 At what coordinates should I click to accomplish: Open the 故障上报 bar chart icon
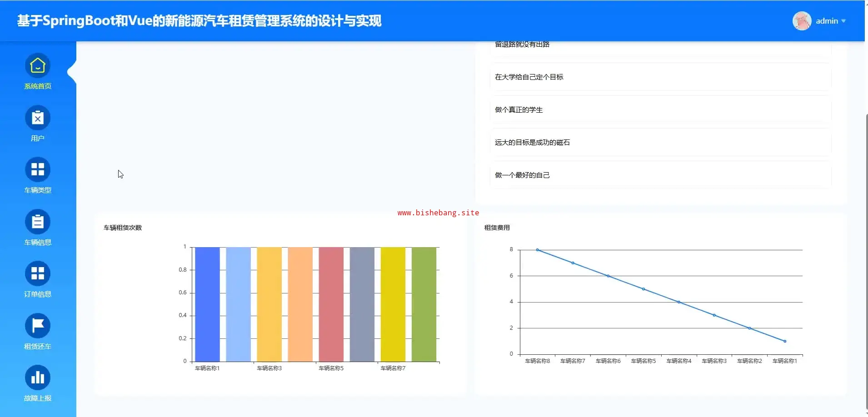point(38,378)
